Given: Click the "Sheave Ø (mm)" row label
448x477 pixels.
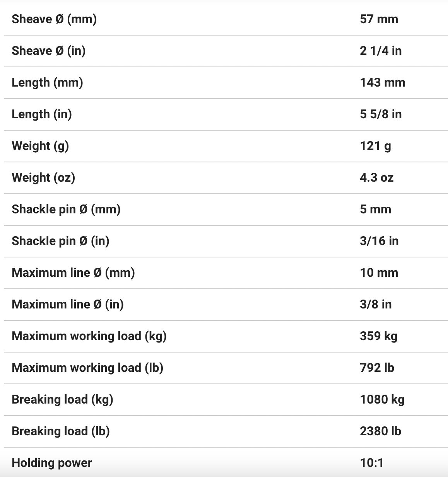Looking at the screenshot, I should [54, 19].
